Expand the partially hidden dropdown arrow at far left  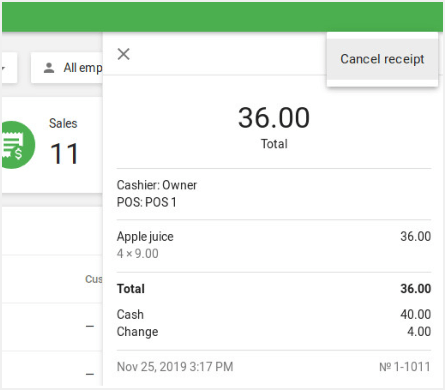click(x=3, y=68)
